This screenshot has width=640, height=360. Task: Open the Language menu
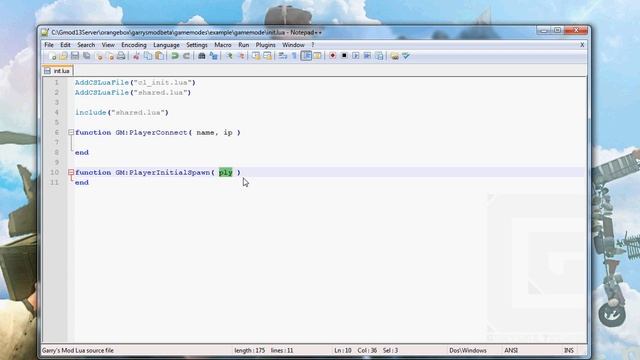pyautogui.click(x=167, y=45)
